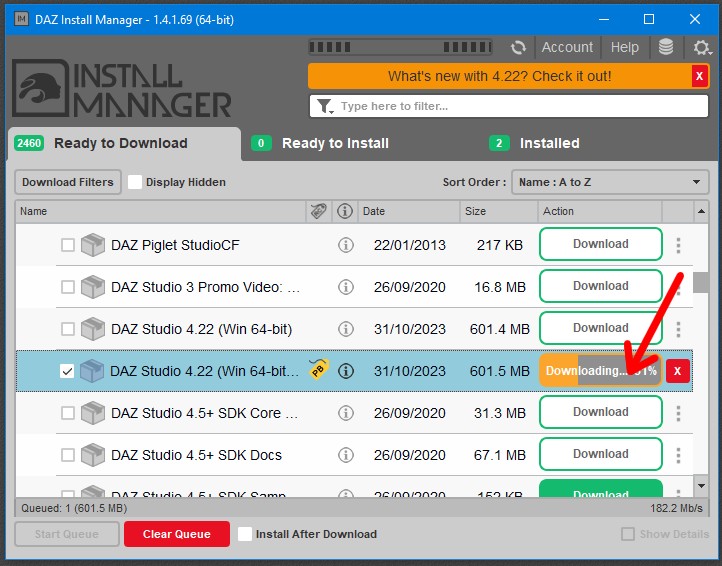722x566 pixels.
Task: Open options menu for SDK Docs row
Action: tap(678, 455)
